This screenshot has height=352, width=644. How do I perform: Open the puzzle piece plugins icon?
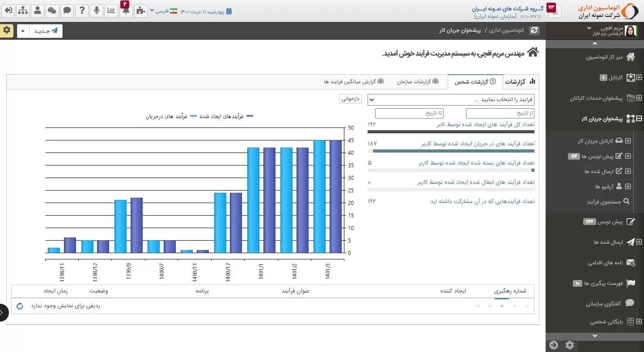[140, 11]
